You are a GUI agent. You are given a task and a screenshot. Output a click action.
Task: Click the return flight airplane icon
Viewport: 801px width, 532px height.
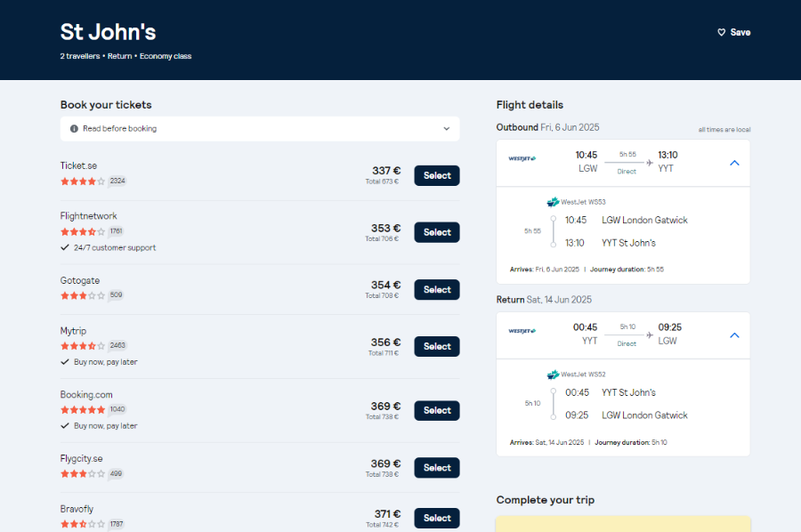pyautogui.click(x=650, y=335)
